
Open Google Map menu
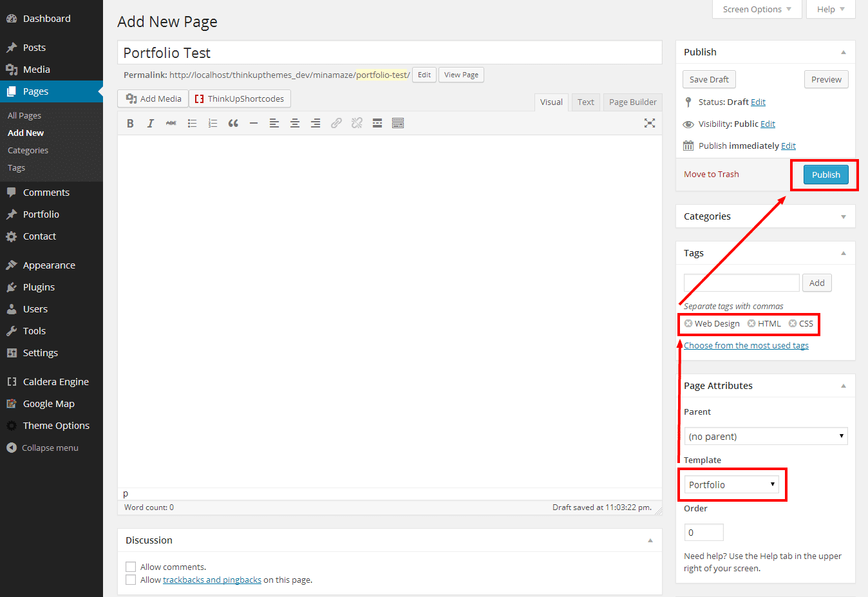coord(52,404)
